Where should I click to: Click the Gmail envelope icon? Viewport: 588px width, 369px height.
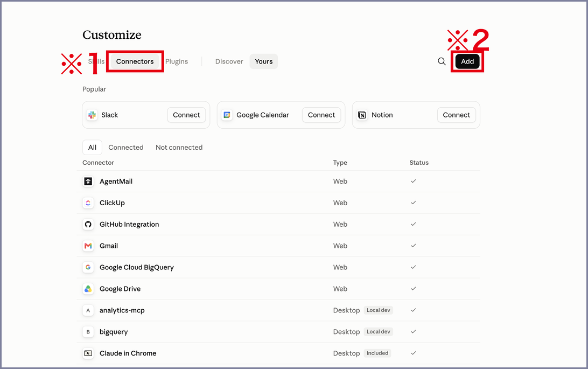point(88,246)
